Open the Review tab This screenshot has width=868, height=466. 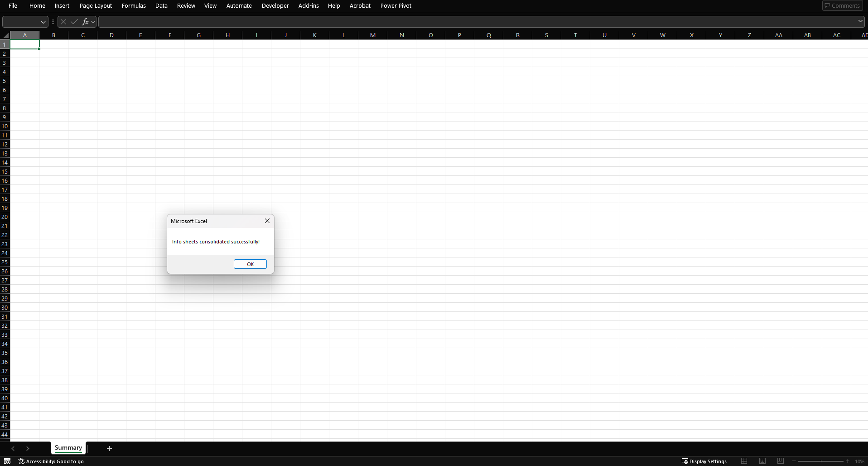186,5
